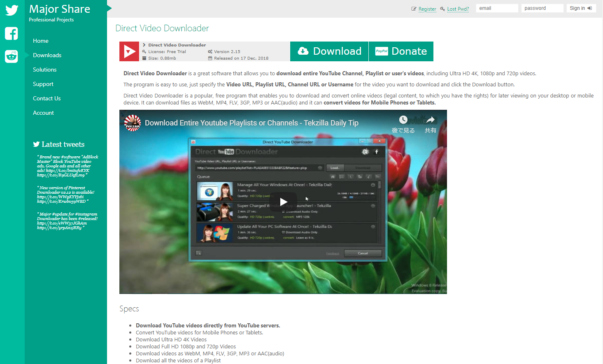Open the Contact Us menu item

pyautogui.click(x=47, y=98)
